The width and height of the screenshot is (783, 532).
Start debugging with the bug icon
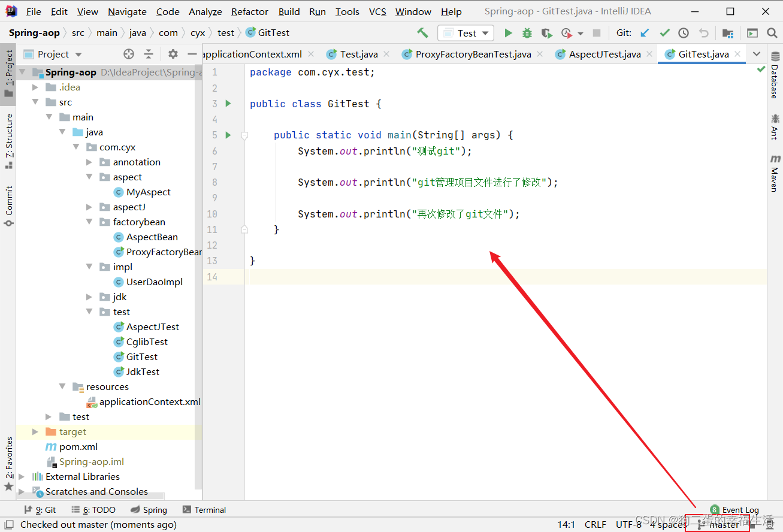click(x=527, y=33)
